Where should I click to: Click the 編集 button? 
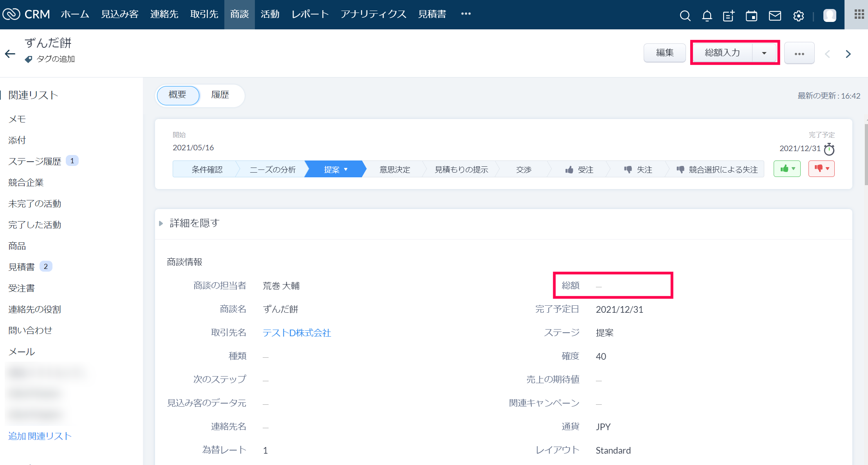tap(664, 53)
